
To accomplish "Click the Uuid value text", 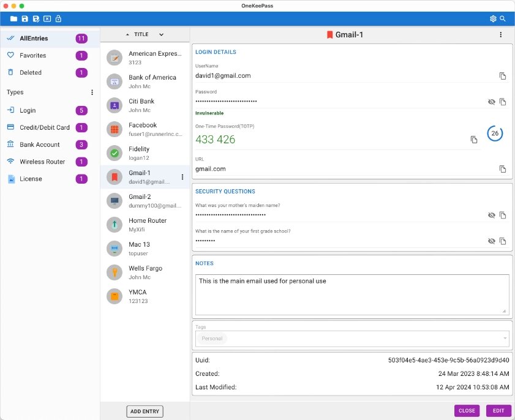I will point(448,360).
